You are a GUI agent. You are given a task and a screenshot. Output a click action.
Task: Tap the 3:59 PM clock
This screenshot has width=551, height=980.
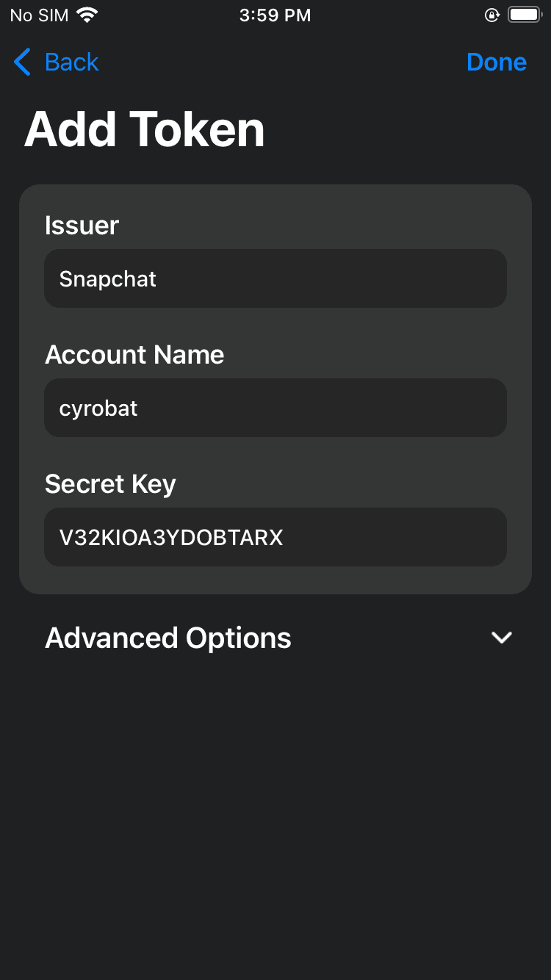click(x=275, y=15)
